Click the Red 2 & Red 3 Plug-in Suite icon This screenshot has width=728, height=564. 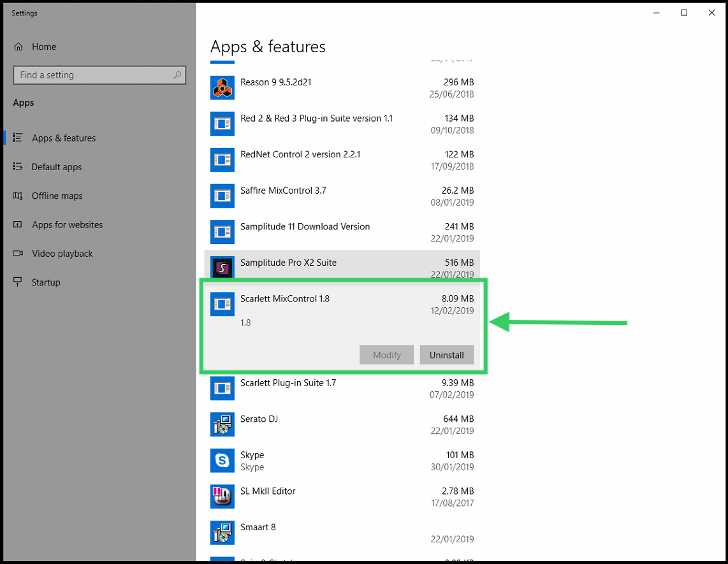[222, 124]
